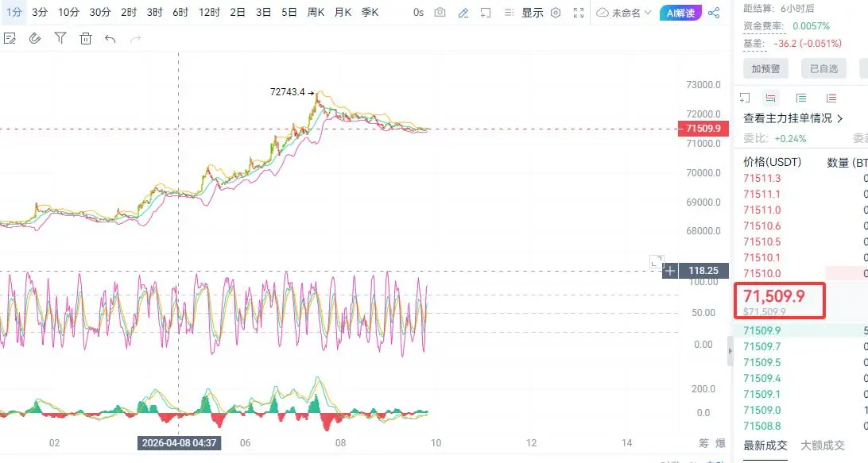This screenshot has width=868, height=463.
Task: Switch to 2时 timeframe
Action: point(129,12)
